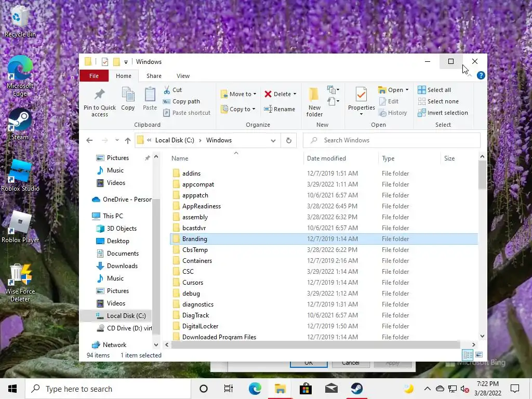Viewport: 532px width, 399px height.
Task: Click Select all
Action: pos(434,90)
